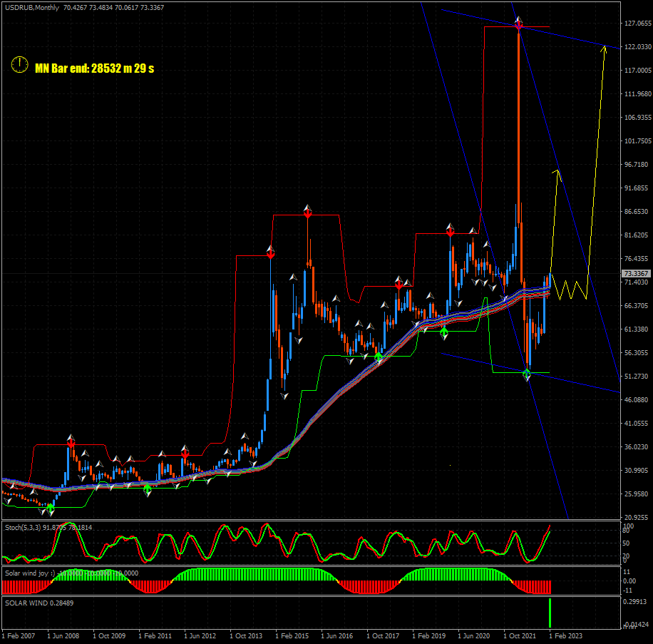Viewport: 653px width, 644px height.
Task: Select the green buy arrow near October 2017
Action: click(x=379, y=356)
